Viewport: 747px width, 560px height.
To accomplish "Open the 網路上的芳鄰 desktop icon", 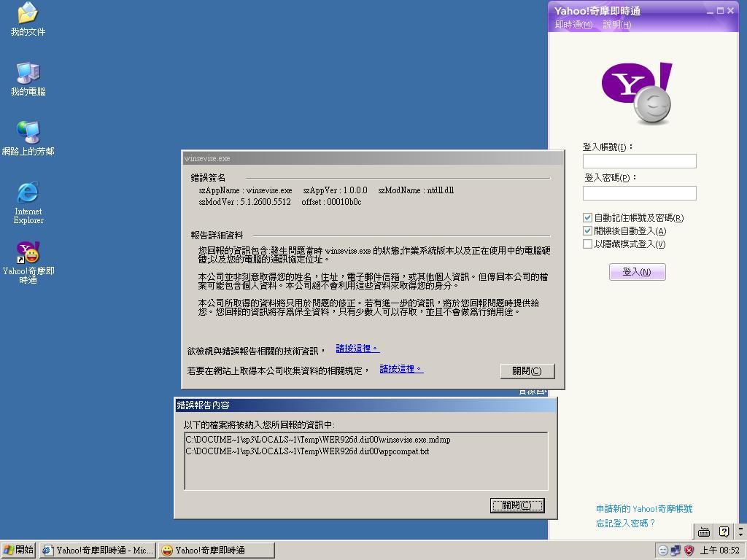I will [28, 139].
